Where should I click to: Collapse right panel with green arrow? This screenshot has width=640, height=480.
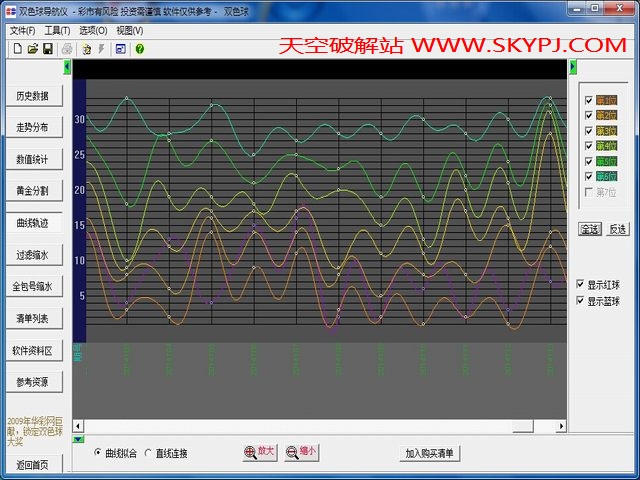tap(573, 67)
